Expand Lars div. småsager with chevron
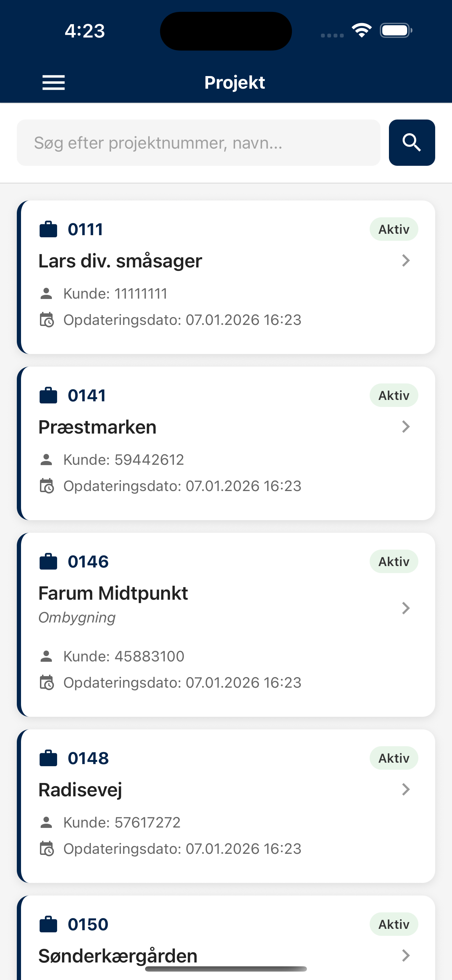The height and width of the screenshot is (980, 452). pyautogui.click(x=406, y=261)
